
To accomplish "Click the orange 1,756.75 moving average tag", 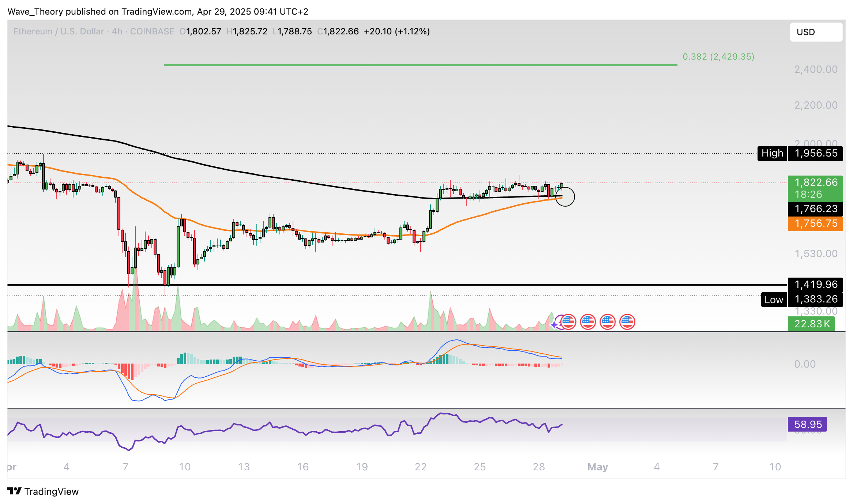I will point(815,223).
